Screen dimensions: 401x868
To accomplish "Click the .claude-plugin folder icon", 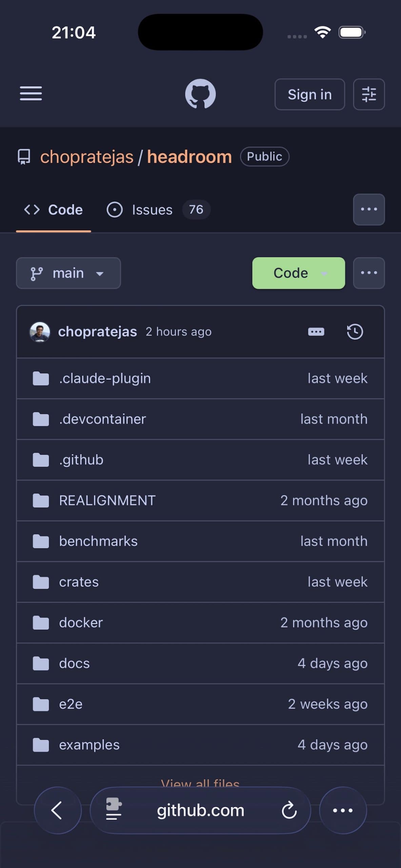I will [41, 378].
